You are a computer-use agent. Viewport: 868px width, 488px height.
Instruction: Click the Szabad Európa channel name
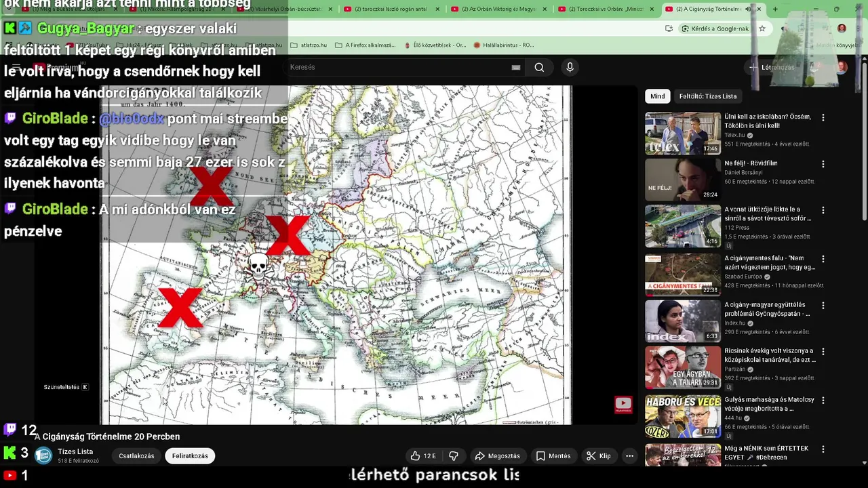pyautogui.click(x=743, y=277)
